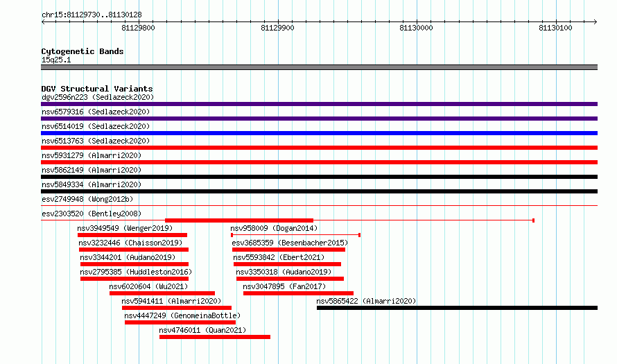Select the thick red segment of esv2303520
Screen dimensions: 617x364
[239, 220]
